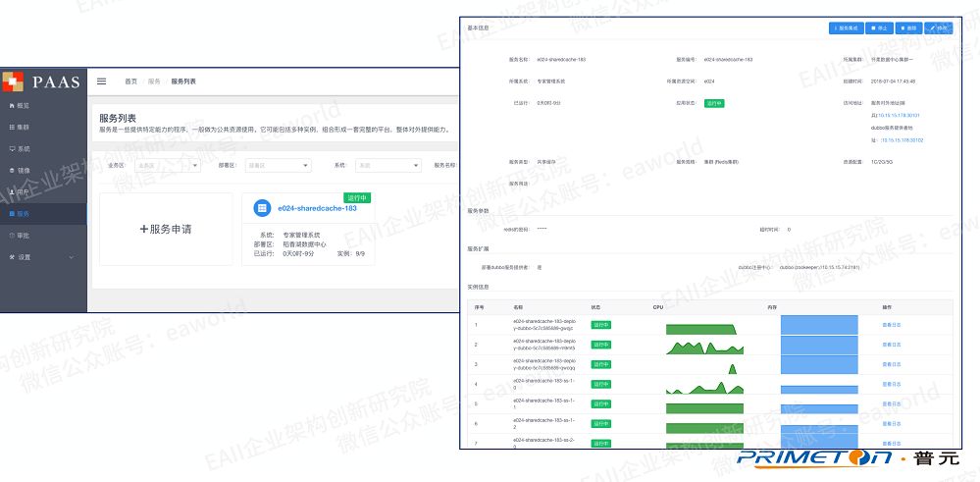Click 查看日志 for instance row 1
This screenshot has width=980, height=482.
pos(892,325)
